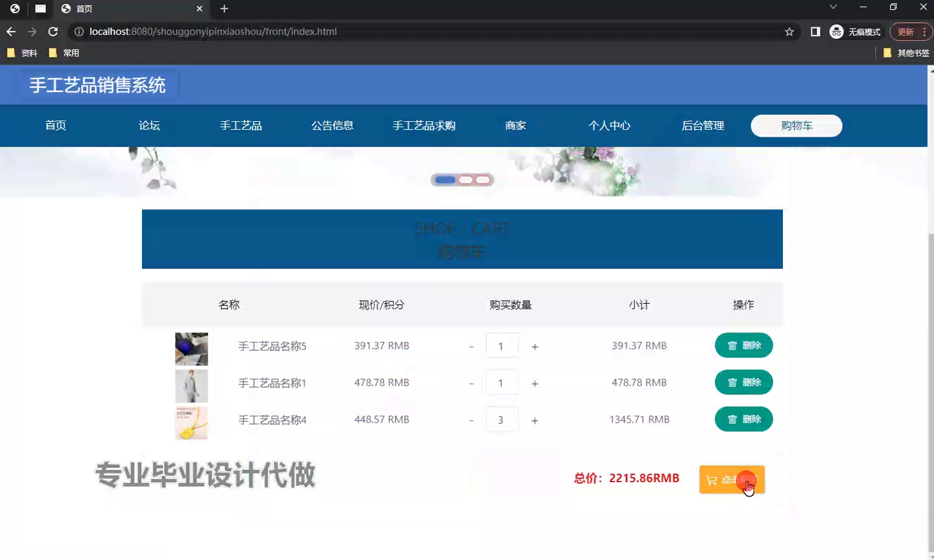Go to 首页 in navigation bar
Screen dimensions: 934x560
(x=56, y=126)
